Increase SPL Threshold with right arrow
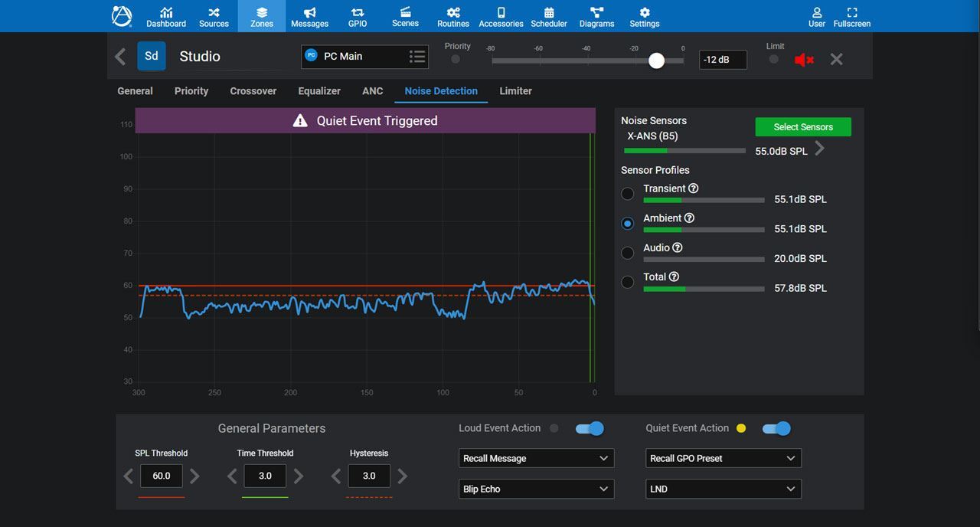This screenshot has width=980, height=527. (x=194, y=476)
